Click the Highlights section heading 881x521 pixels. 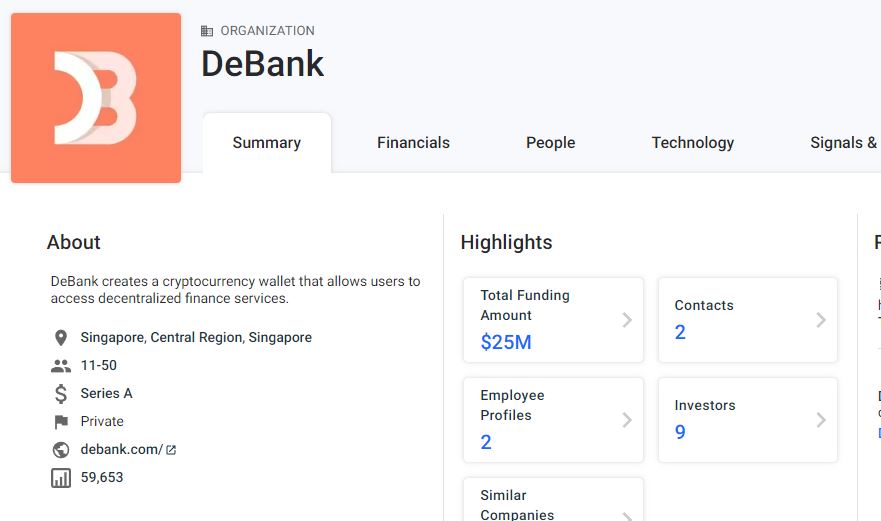[x=506, y=242]
